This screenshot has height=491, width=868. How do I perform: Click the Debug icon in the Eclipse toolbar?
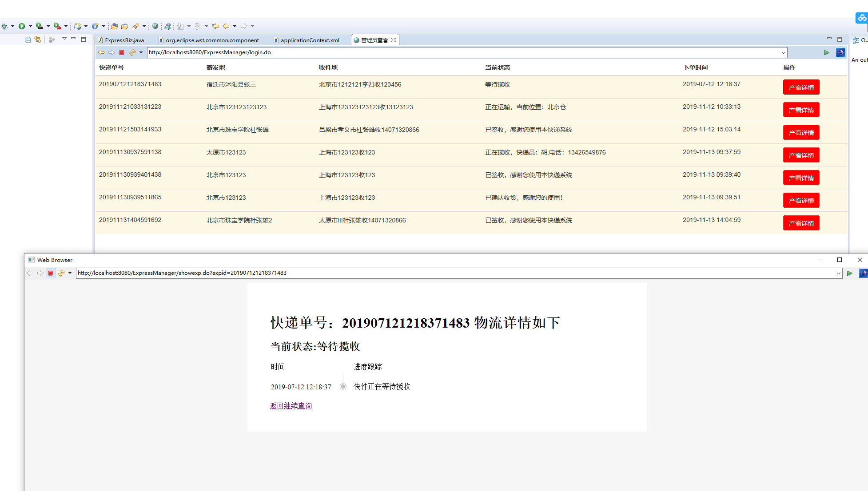click(x=4, y=26)
